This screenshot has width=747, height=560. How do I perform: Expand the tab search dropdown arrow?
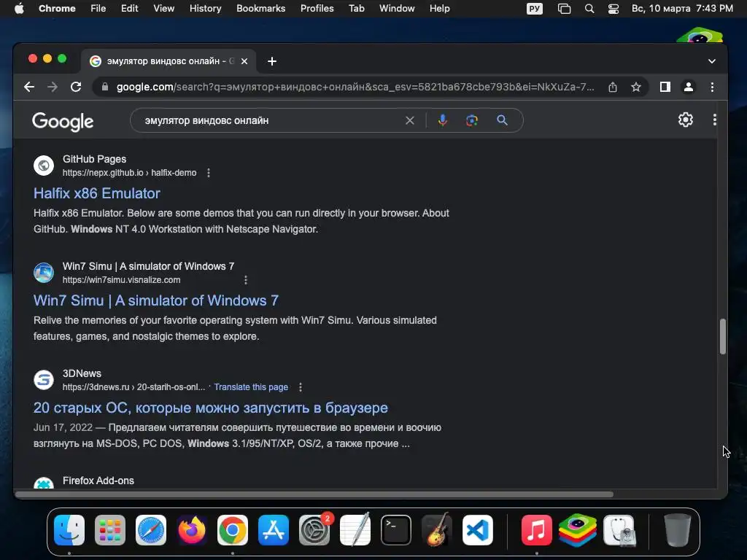(712, 61)
